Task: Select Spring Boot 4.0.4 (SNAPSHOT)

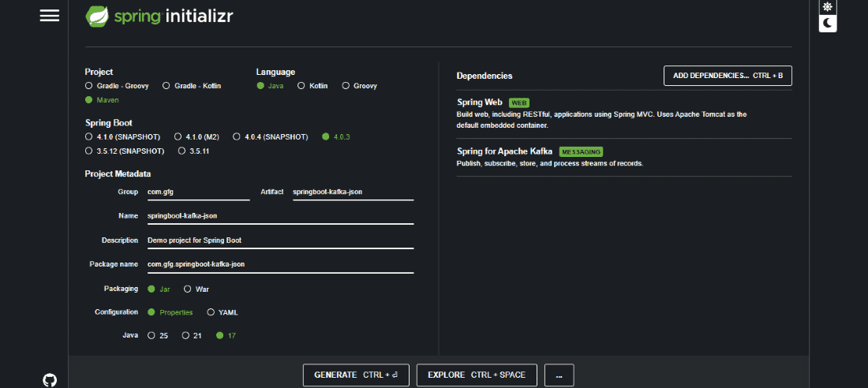Action: 271,136
